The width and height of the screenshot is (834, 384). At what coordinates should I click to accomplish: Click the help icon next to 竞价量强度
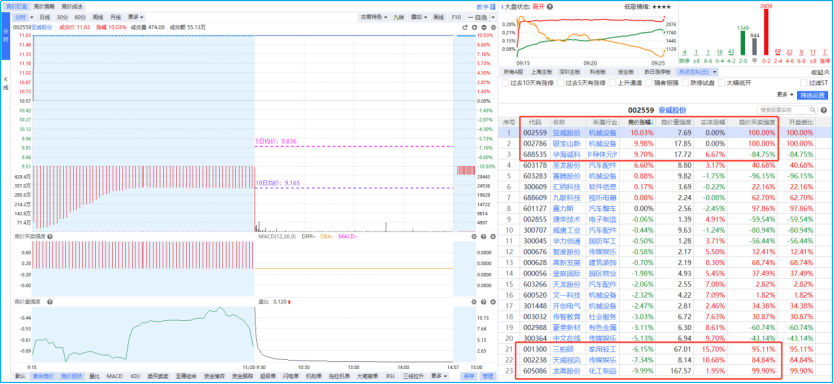point(49,302)
